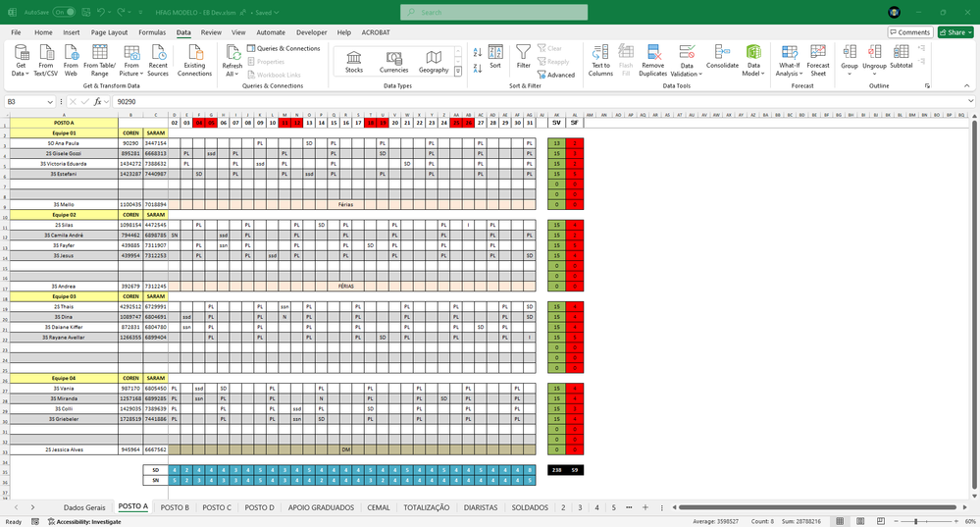980x527 pixels.
Task: Open the ACROBAT ribbon tab
Action: tap(376, 32)
